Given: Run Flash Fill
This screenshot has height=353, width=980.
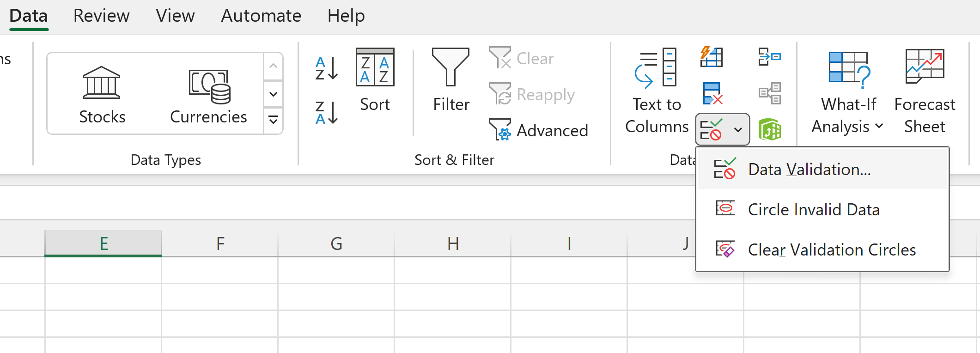Looking at the screenshot, I should click(x=712, y=57).
